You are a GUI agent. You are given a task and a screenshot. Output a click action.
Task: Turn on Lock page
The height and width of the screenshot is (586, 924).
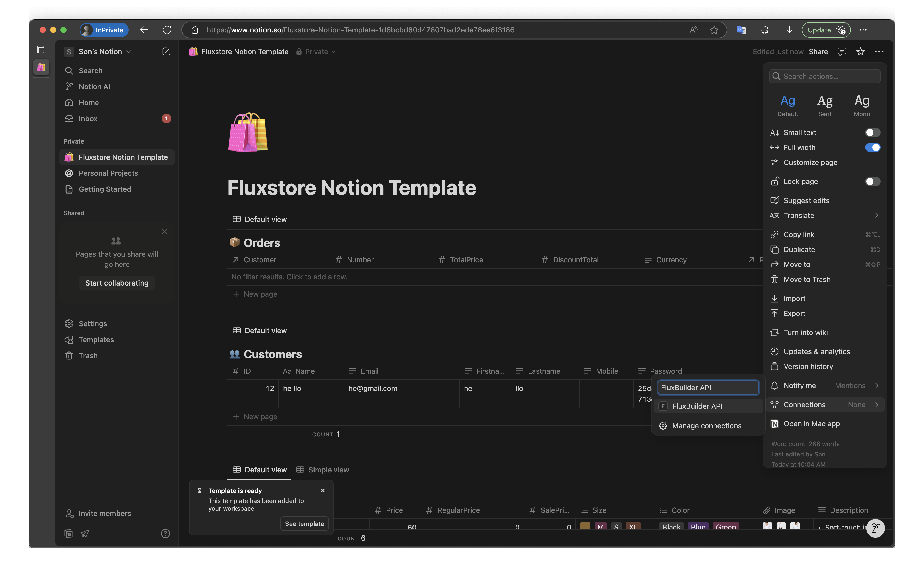873,181
